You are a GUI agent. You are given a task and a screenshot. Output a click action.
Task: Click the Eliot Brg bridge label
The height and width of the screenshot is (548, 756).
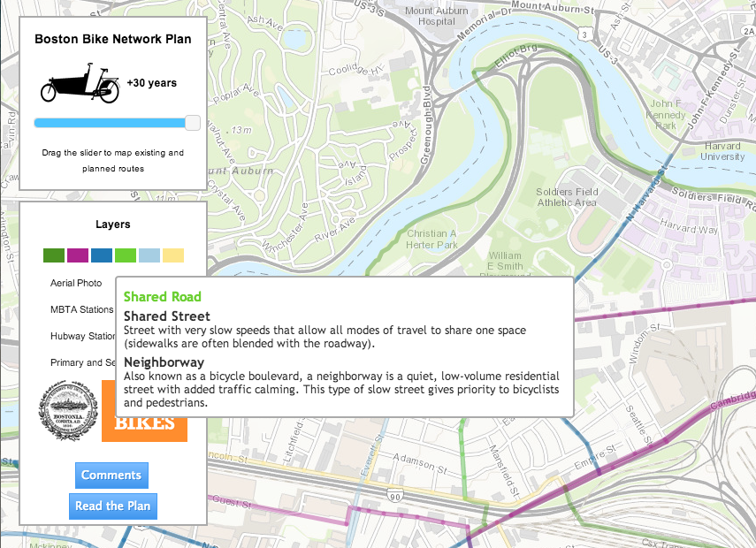point(515,57)
